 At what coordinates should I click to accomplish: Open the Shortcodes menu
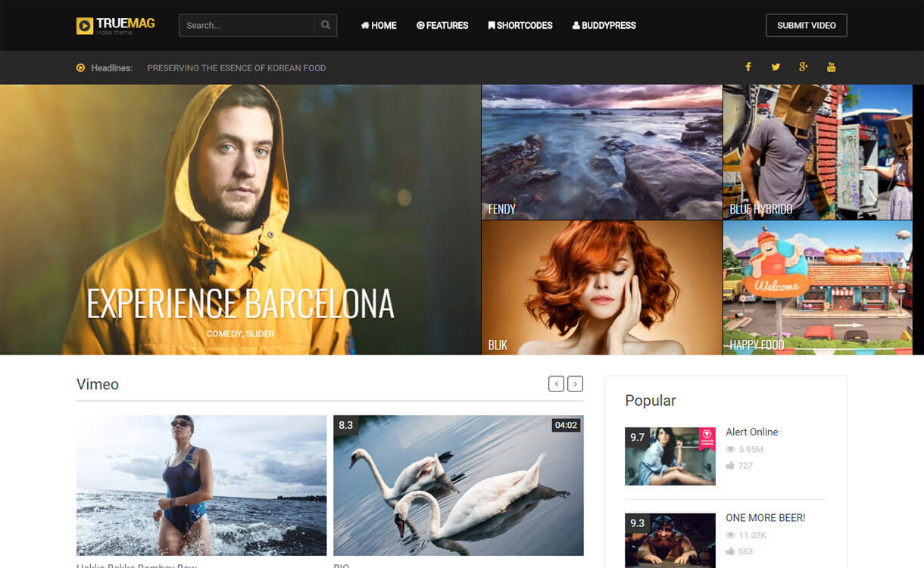[x=520, y=25]
